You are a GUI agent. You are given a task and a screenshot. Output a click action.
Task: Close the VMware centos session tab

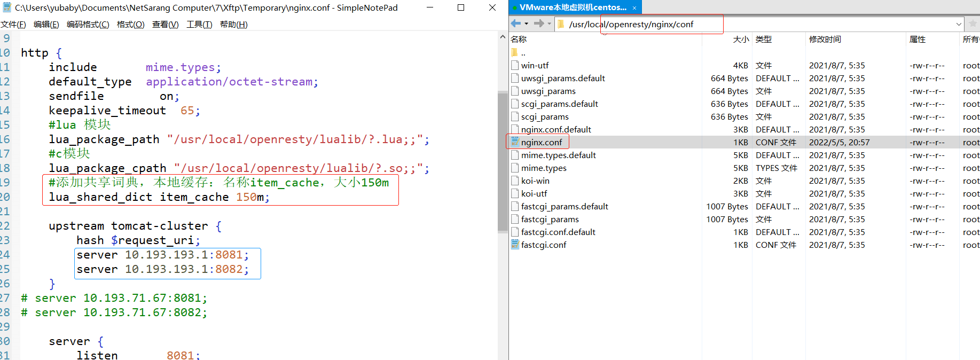click(634, 8)
